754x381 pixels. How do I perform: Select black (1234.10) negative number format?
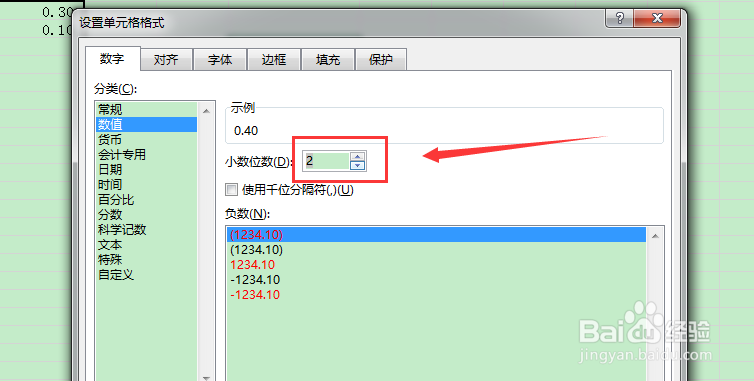pos(436,250)
